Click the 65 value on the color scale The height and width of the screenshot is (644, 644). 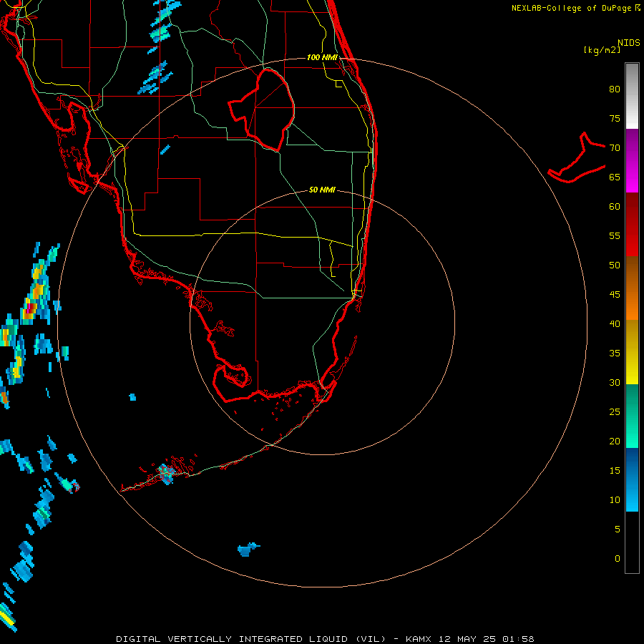click(x=615, y=177)
